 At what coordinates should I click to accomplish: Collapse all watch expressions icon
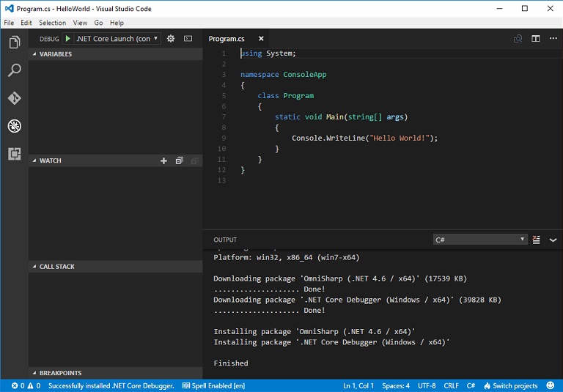click(x=179, y=160)
